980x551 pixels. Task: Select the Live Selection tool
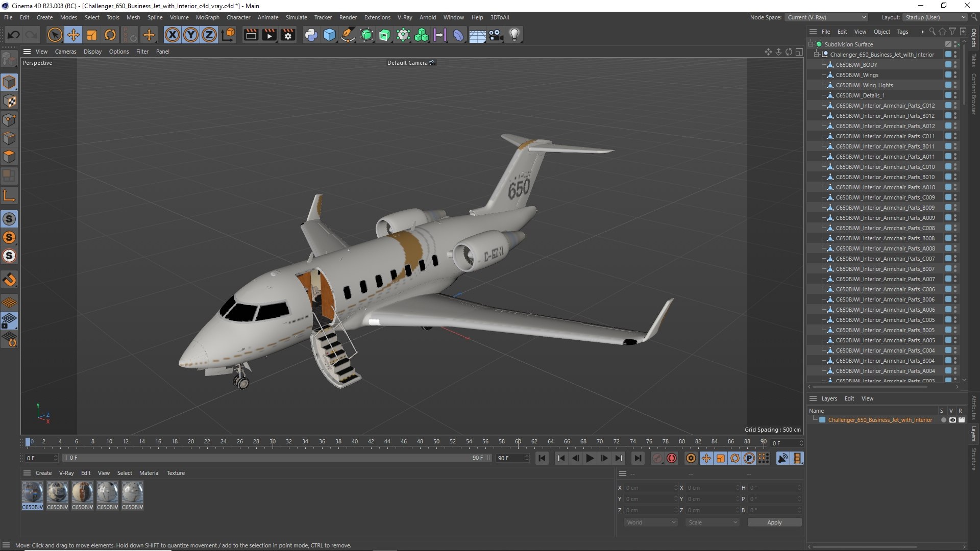coord(55,35)
